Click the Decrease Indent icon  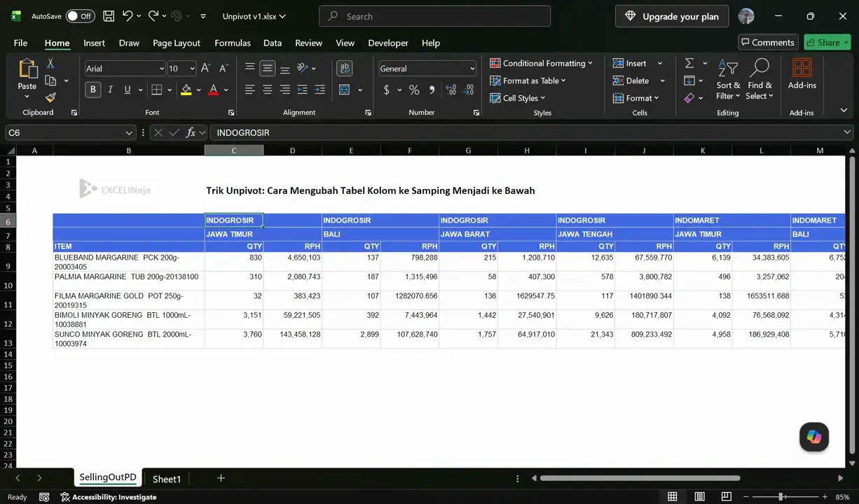[x=302, y=90]
